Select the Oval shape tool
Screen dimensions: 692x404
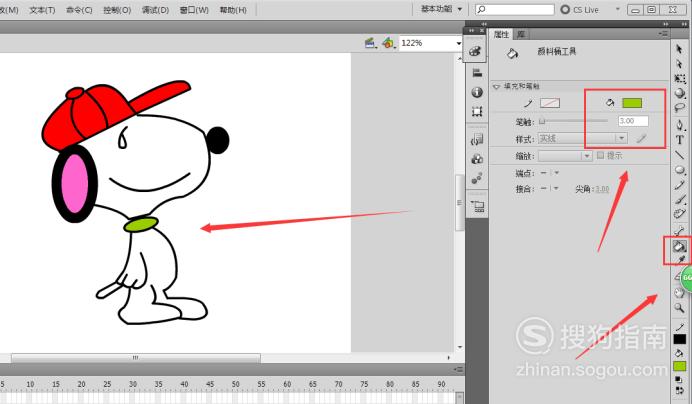pyautogui.click(x=680, y=170)
